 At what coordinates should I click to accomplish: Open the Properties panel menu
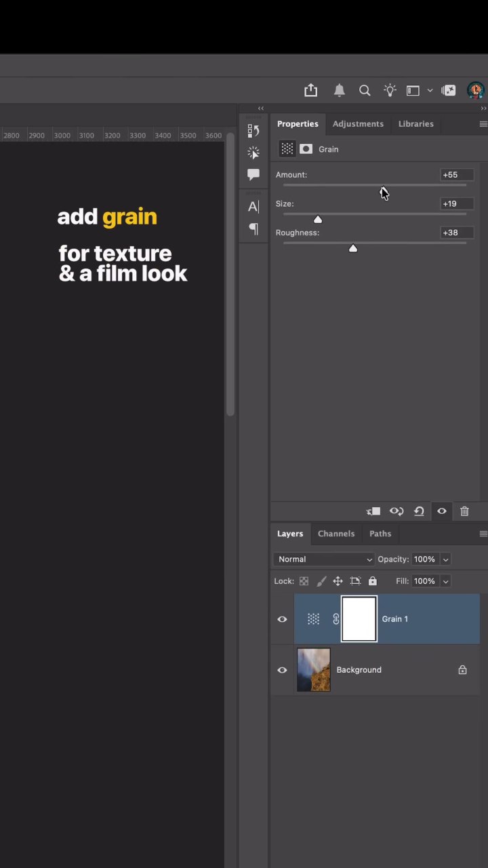tap(483, 124)
